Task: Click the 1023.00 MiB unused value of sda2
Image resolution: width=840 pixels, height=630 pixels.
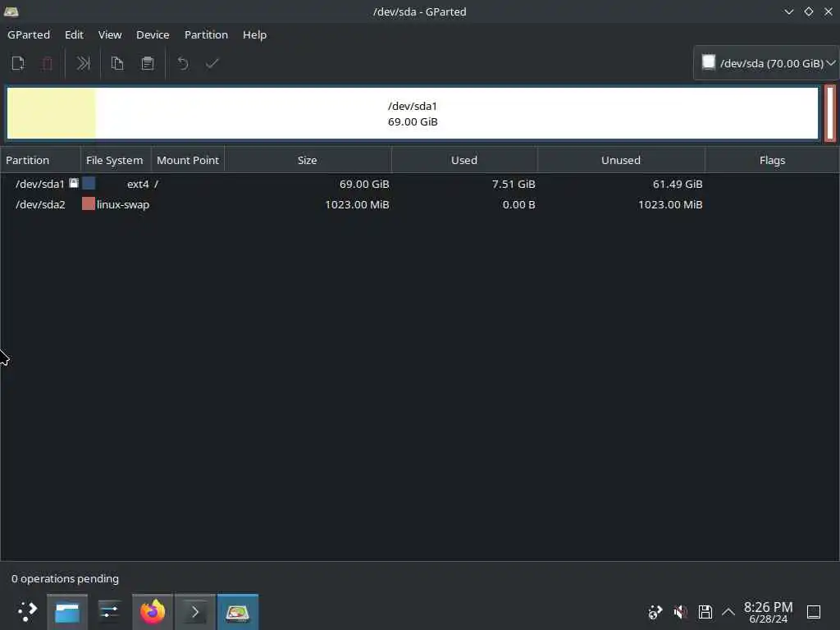Action: tap(670, 204)
